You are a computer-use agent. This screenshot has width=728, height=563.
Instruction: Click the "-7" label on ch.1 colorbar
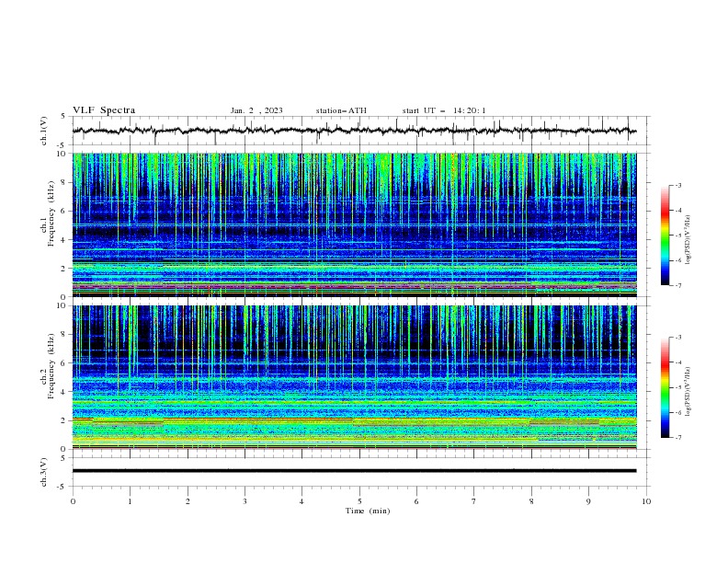click(x=678, y=285)
